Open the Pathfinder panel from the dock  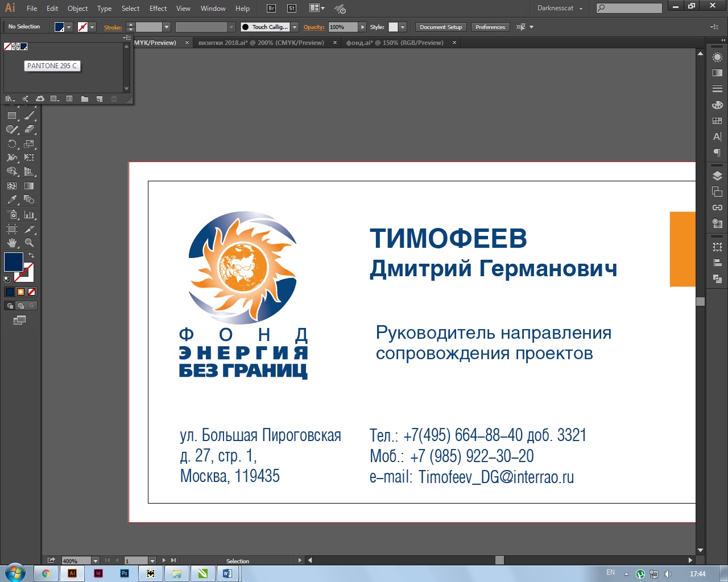[717, 278]
